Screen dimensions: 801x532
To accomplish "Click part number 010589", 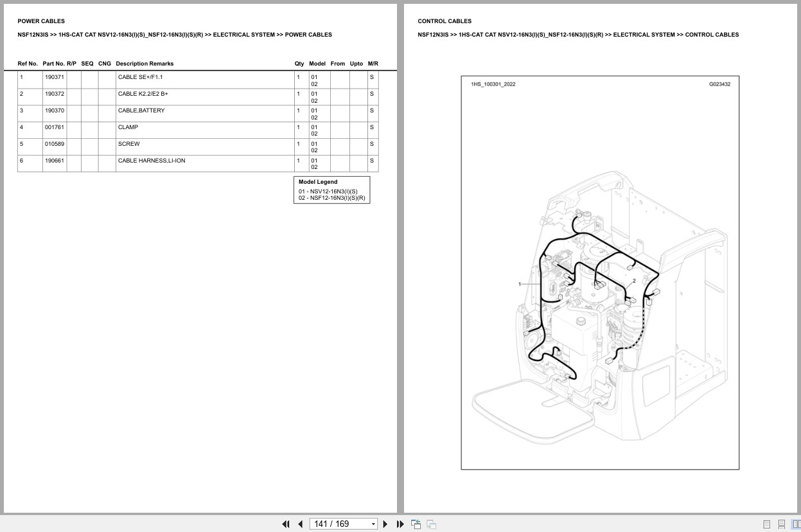I will coord(55,144).
